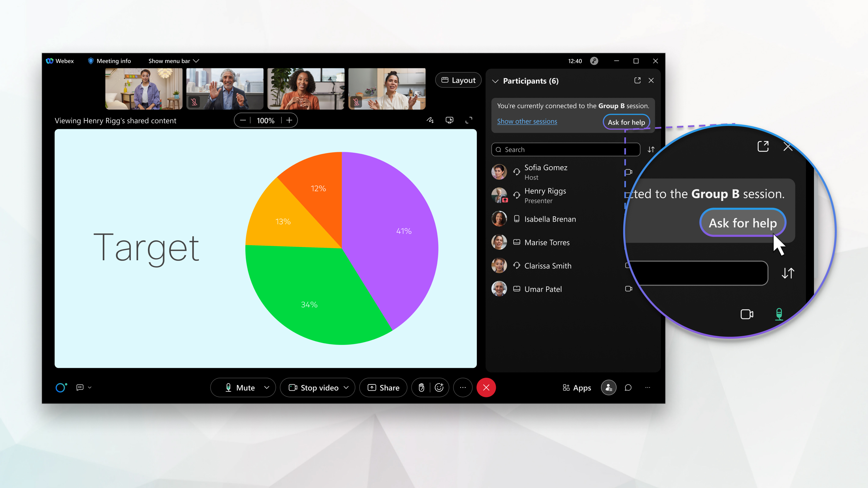Click zoom in button on content view
The image size is (868, 488).
(x=289, y=120)
